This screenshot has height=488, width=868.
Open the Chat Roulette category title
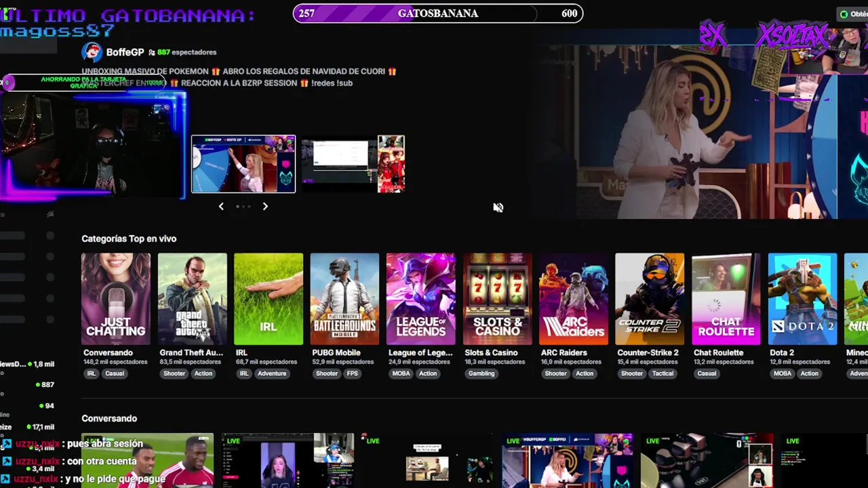click(x=719, y=352)
